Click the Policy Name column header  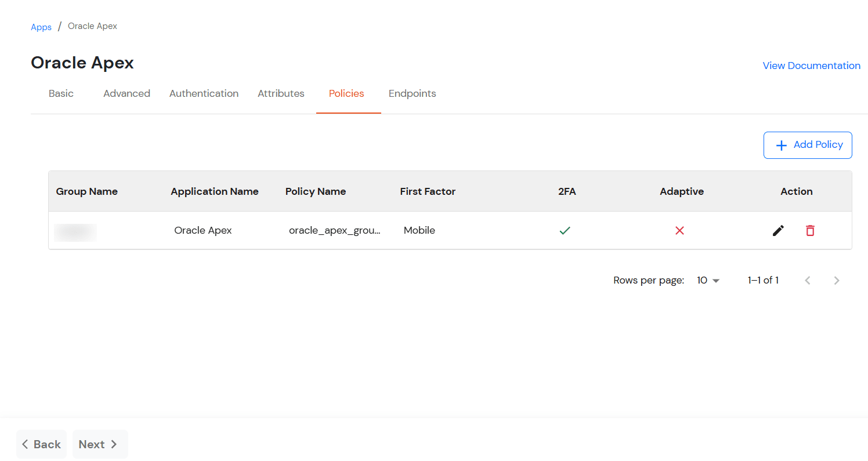tap(316, 191)
